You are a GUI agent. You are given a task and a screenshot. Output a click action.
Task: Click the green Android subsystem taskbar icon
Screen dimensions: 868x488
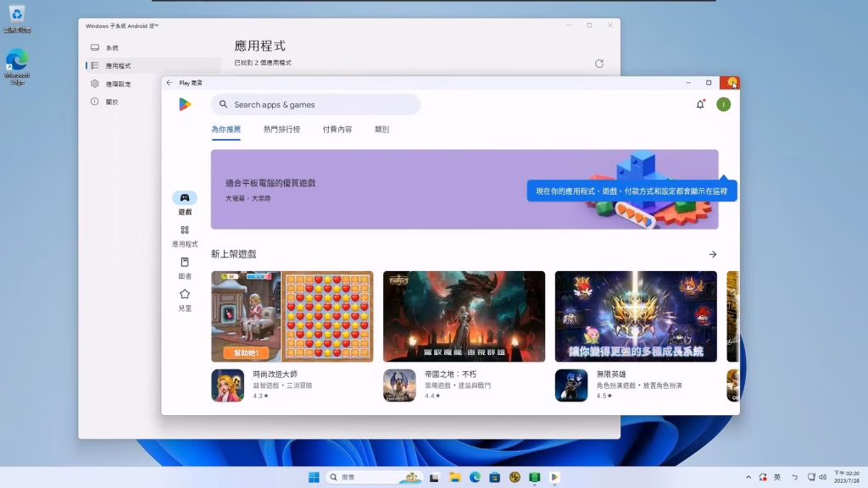tap(534, 477)
